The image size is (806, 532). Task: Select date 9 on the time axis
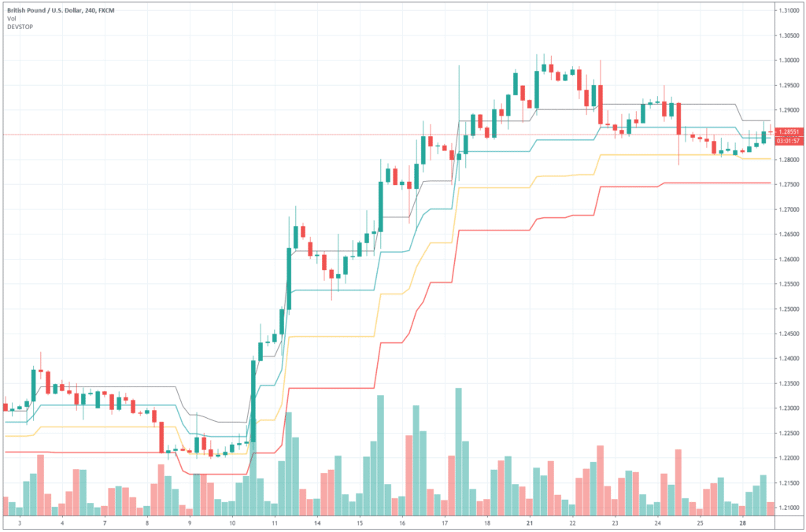pyautogui.click(x=190, y=523)
